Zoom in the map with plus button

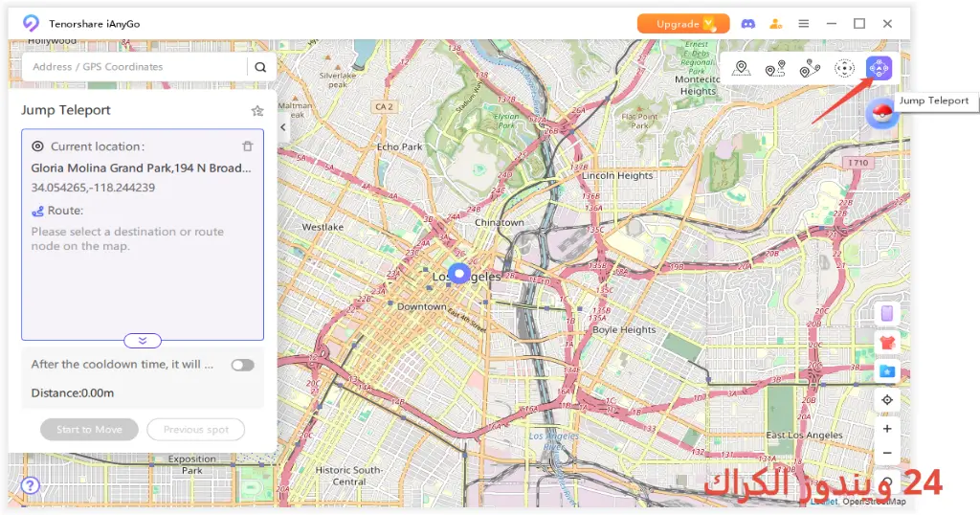click(887, 429)
